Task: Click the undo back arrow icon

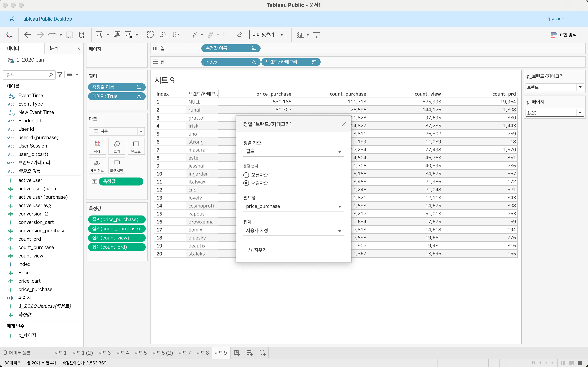Action: coord(27,35)
